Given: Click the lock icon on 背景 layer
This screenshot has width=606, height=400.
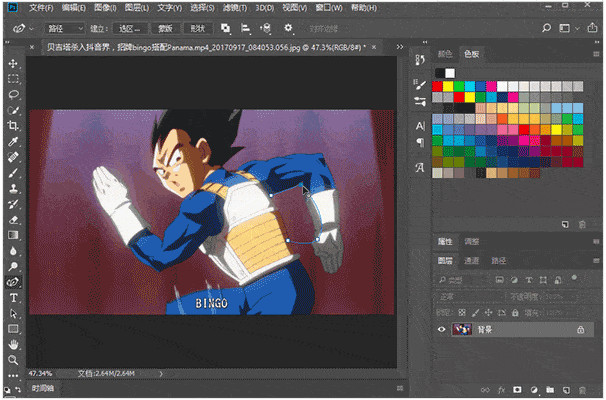Looking at the screenshot, I should click(581, 329).
